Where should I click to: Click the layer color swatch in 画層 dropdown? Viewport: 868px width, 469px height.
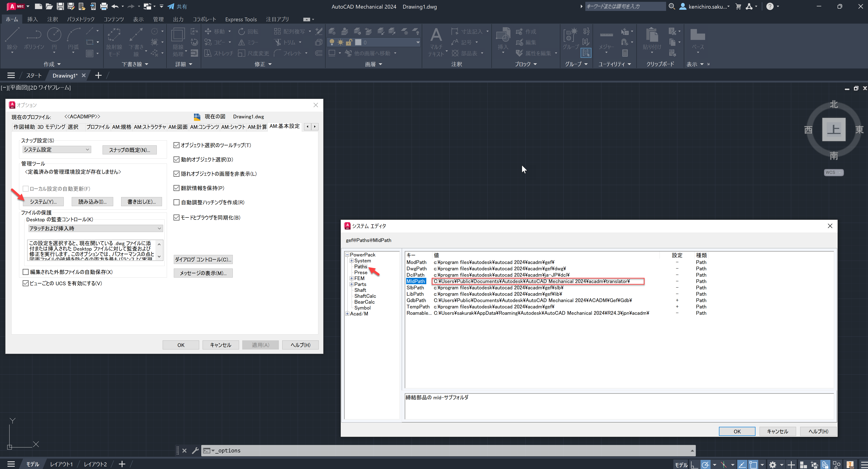[x=358, y=42]
